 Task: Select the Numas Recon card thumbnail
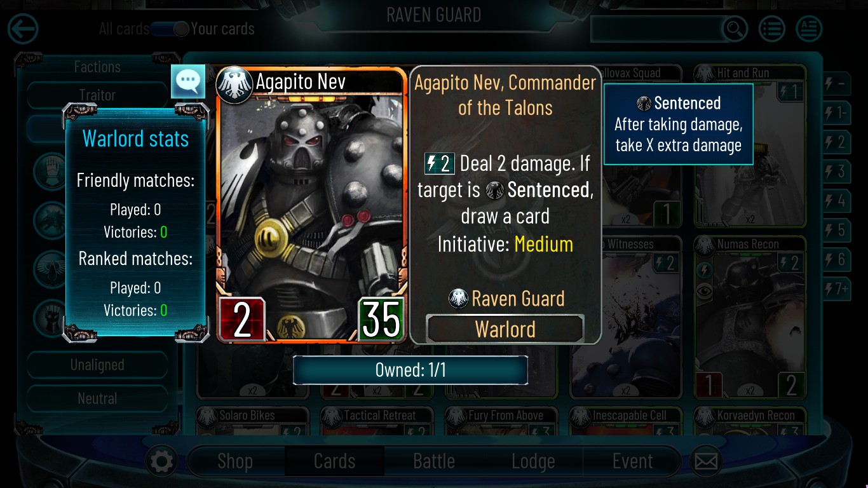point(750,317)
